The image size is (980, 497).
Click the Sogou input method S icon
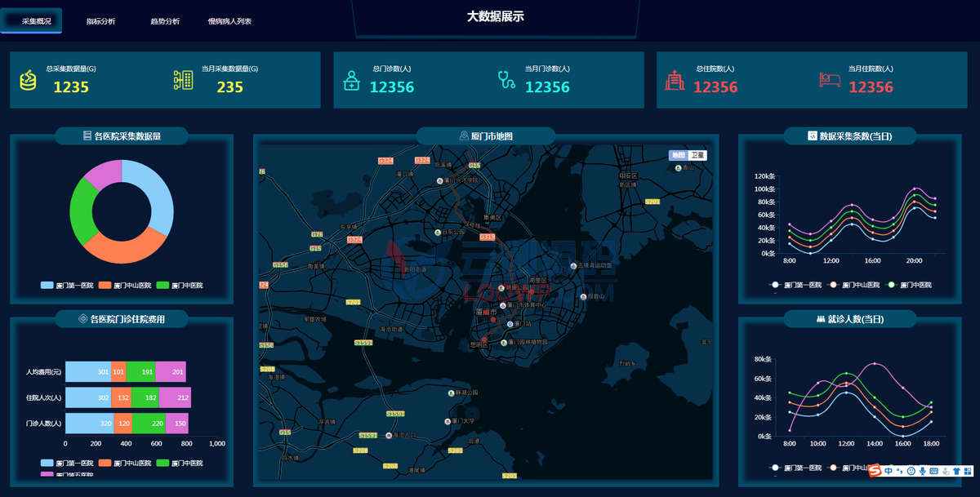click(x=874, y=471)
